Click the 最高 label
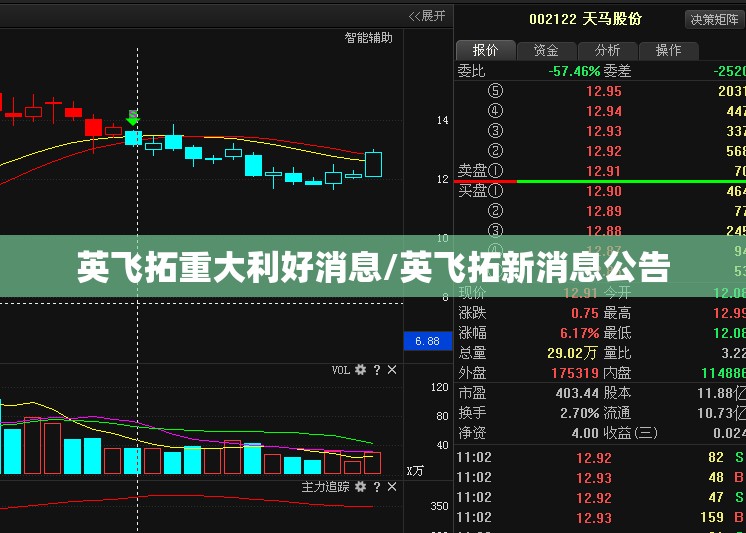Viewport: 746px width, 533px height. (617, 313)
